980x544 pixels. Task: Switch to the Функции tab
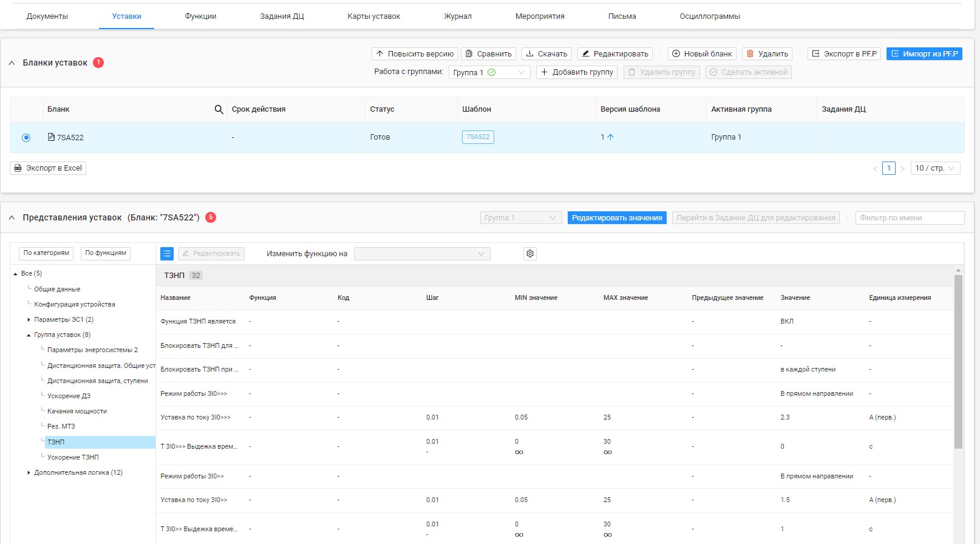tap(200, 16)
